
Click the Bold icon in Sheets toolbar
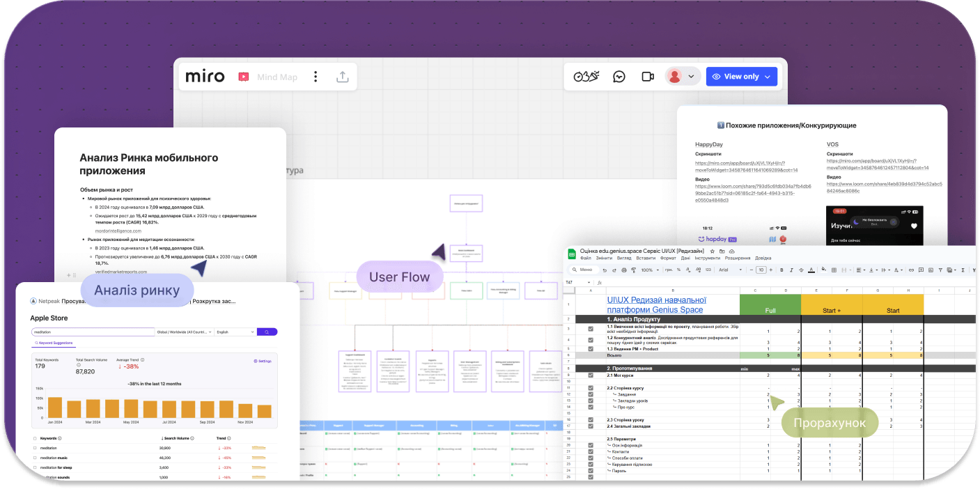(x=782, y=270)
